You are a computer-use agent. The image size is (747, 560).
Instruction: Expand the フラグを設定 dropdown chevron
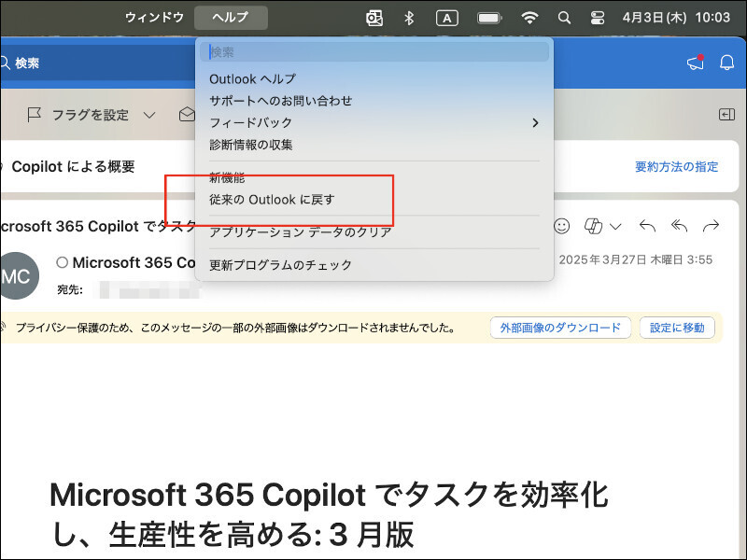149,115
